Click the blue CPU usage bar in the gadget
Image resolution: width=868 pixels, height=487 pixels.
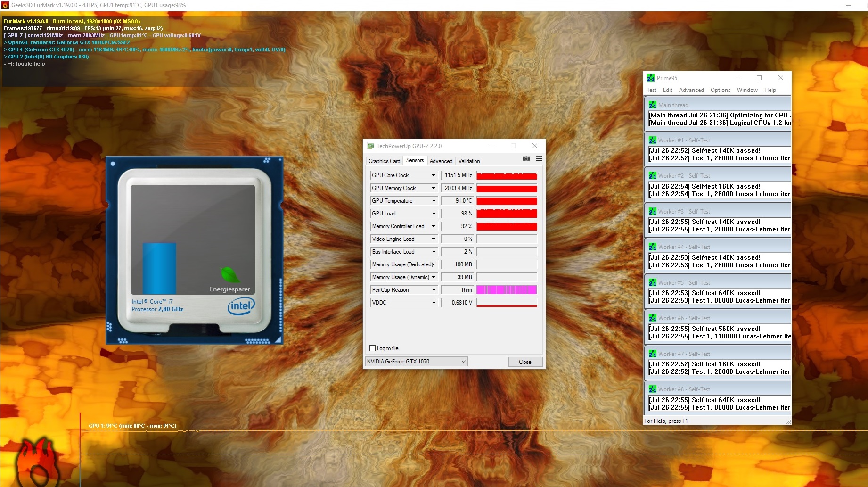(159, 268)
